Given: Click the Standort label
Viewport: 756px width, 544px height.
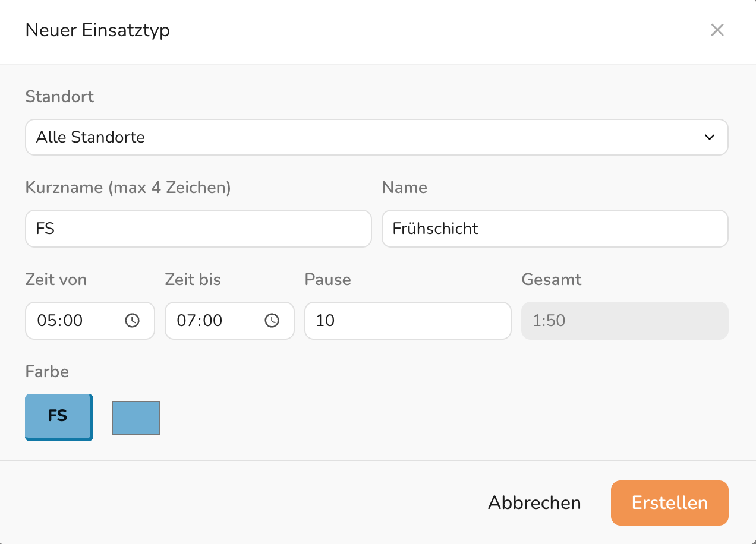Looking at the screenshot, I should (x=59, y=97).
